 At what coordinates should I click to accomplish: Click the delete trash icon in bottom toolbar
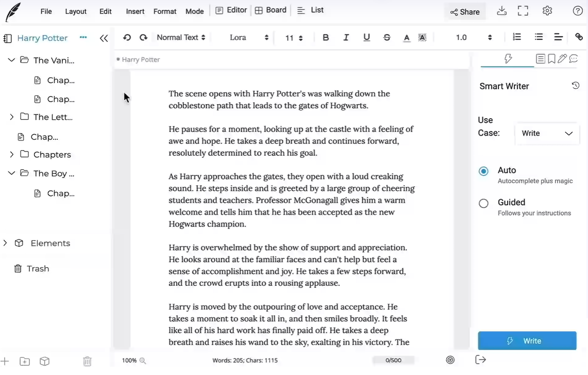point(87,362)
